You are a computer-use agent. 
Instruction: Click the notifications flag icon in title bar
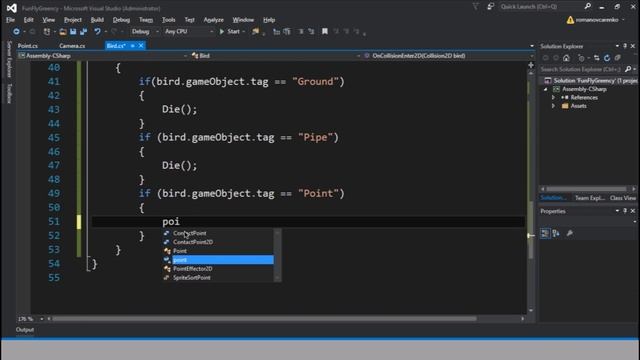(476, 7)
